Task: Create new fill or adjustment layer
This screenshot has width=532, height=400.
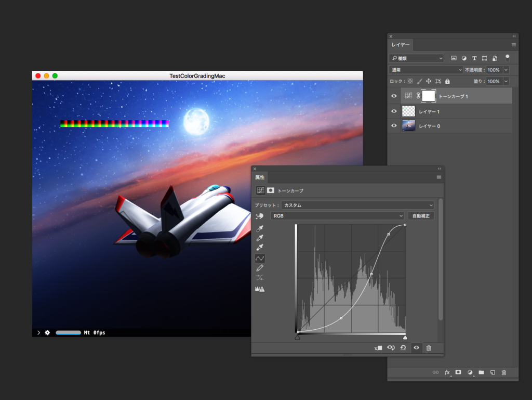Action: 470,372
